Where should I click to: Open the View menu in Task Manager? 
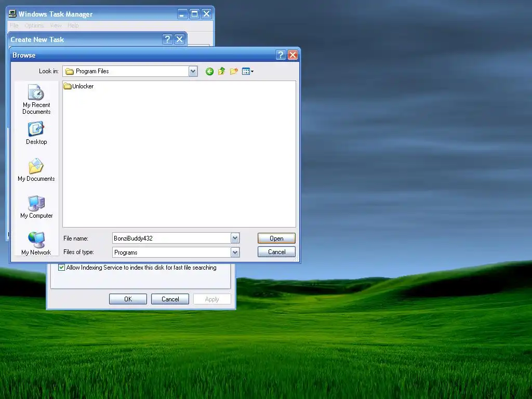pos(56,25)
